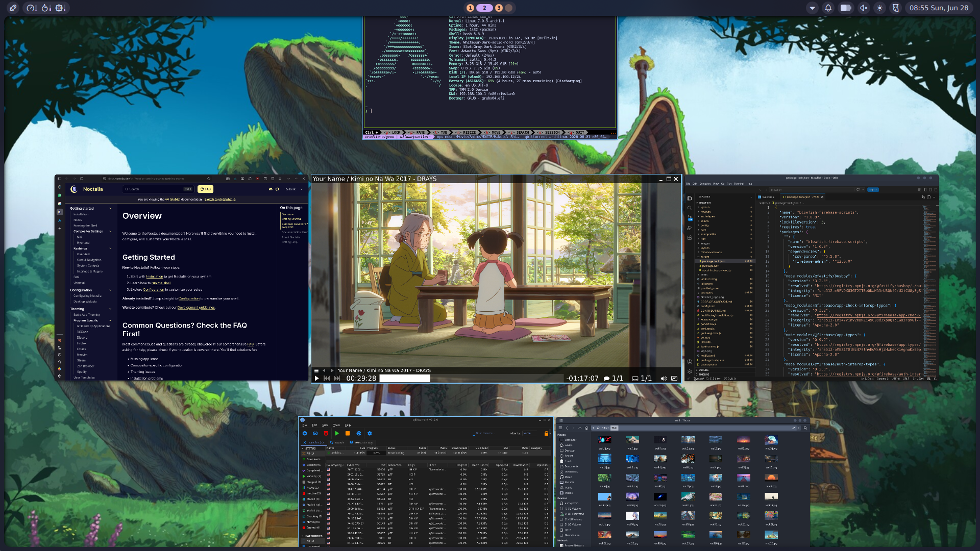Open the Development guidelines link in Noctalia
980x551 pixels.
tap(196, 307)
